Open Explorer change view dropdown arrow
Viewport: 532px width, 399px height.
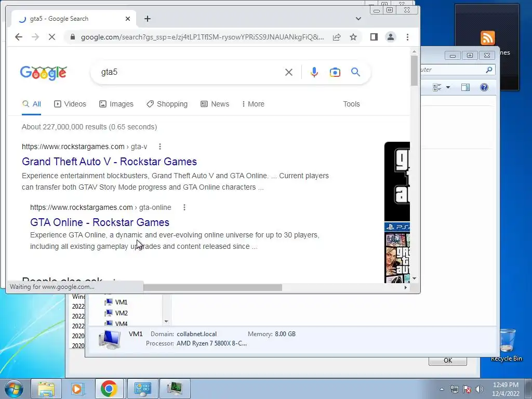pyautogui.click(x=448, y=87)
